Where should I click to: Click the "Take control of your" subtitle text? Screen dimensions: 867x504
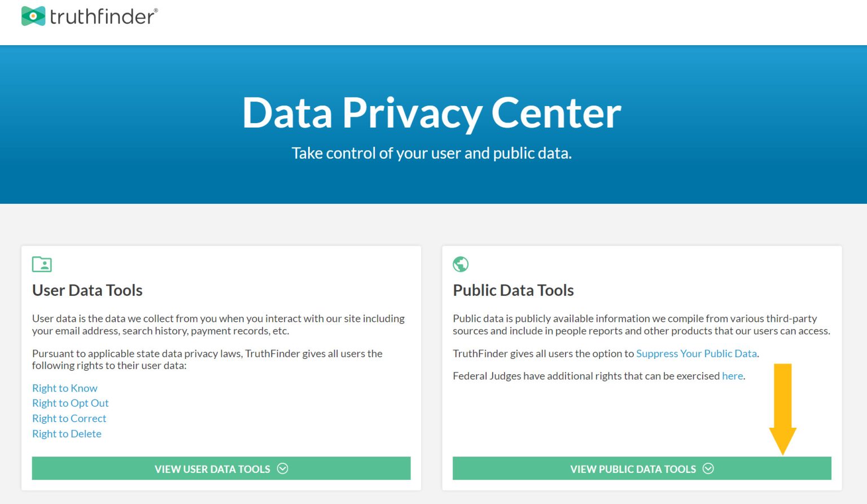432,153
